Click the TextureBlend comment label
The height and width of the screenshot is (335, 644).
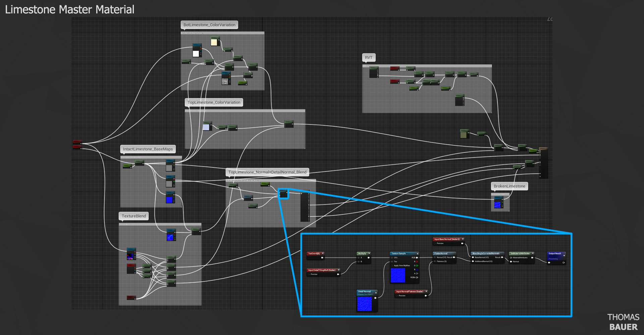[x=133, y=216]
